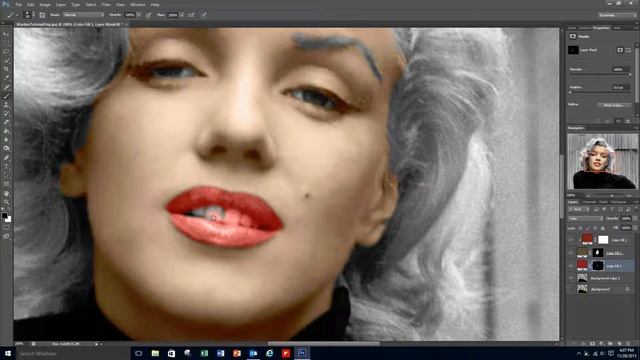Click the Mask Edge button
Screen dimensions: 640x360
point(613,105)
